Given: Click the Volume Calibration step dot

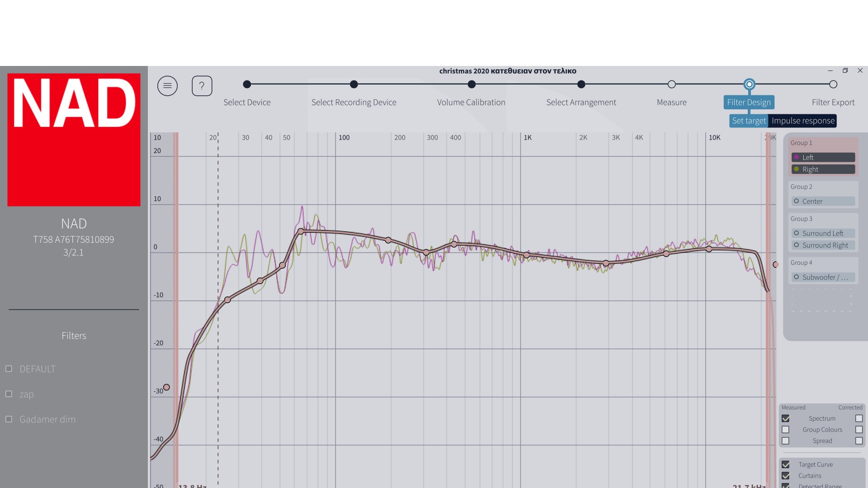Looking at the screenshot, I should pyautogui.click(x=472, y=84).
